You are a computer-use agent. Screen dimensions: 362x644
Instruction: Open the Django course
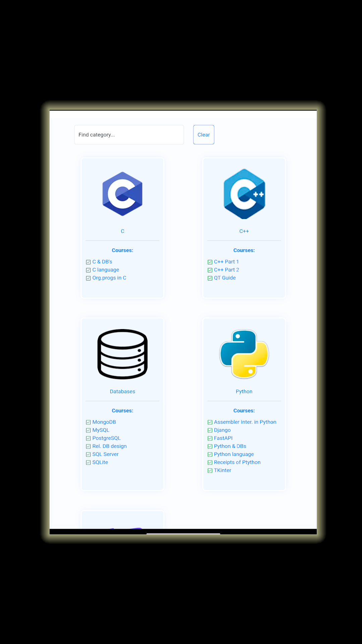222,430
